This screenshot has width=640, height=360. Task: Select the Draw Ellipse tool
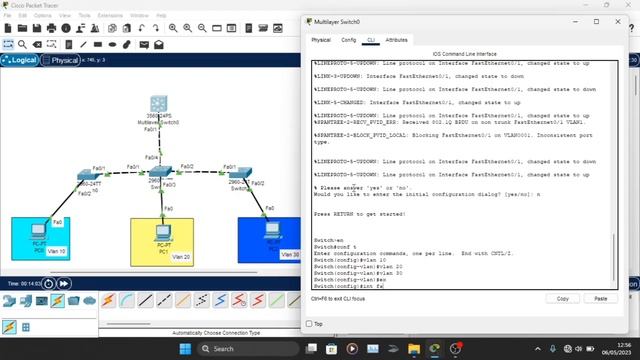(112, 44)
